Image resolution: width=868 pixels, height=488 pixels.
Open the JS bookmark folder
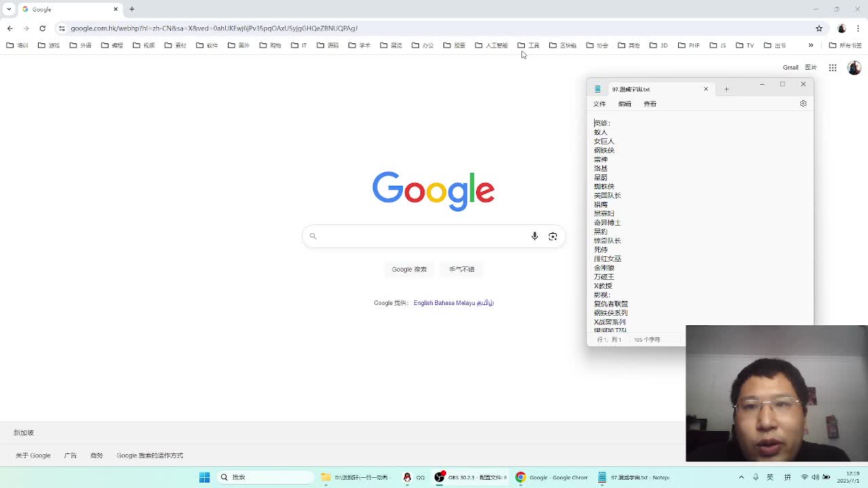(717, 45)
